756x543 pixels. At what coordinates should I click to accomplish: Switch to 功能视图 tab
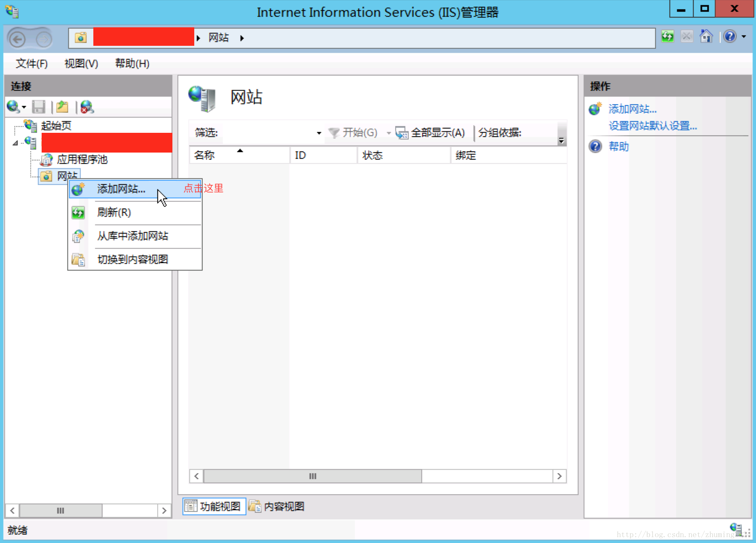coord(214,506)
